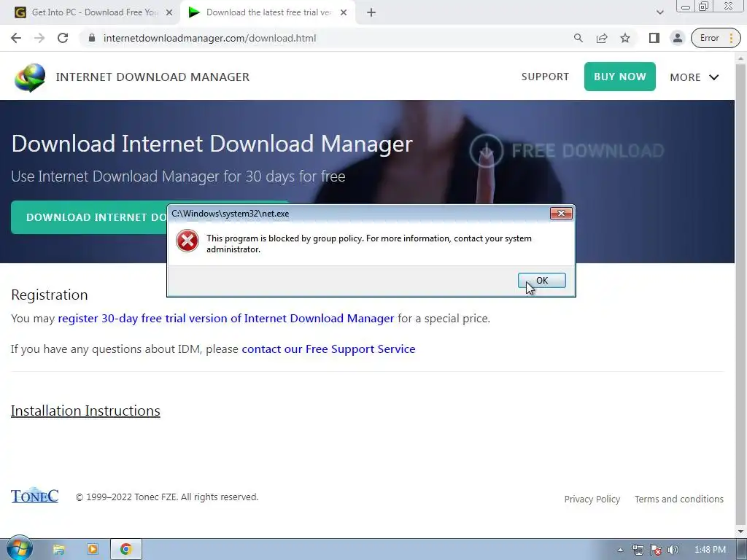Viewport: 747px width, 560px height.
Task: Switch to the Get Into PC tab
Action: (x=95, y=12)
